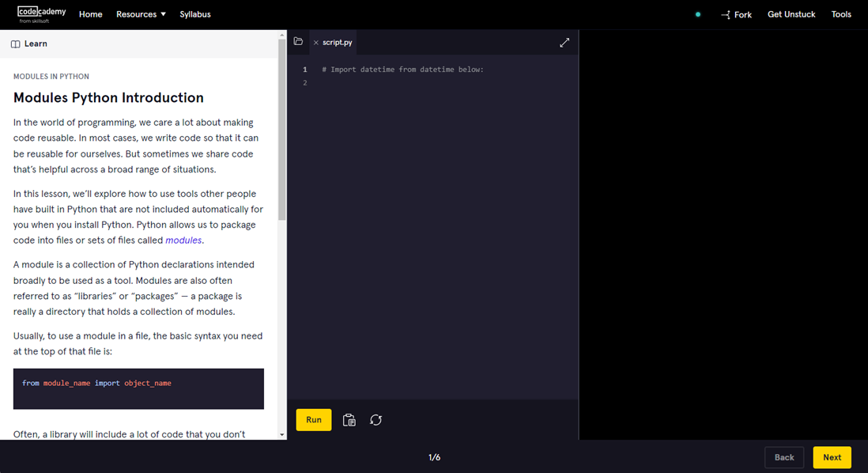Screen dimensions: 868x473
Task: Go to the Home page
Action: (91, 14)
